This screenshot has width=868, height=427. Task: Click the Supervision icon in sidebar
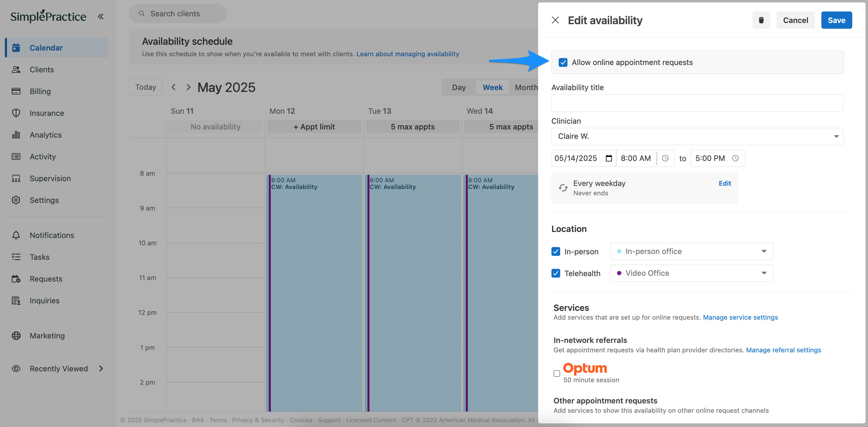[16, 178]
